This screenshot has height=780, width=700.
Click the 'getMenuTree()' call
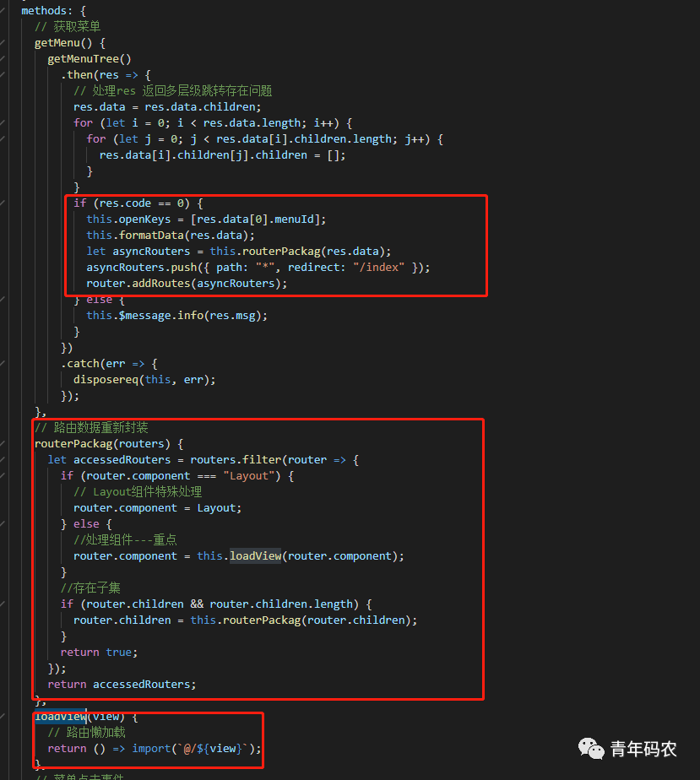(x=89, y=59)
